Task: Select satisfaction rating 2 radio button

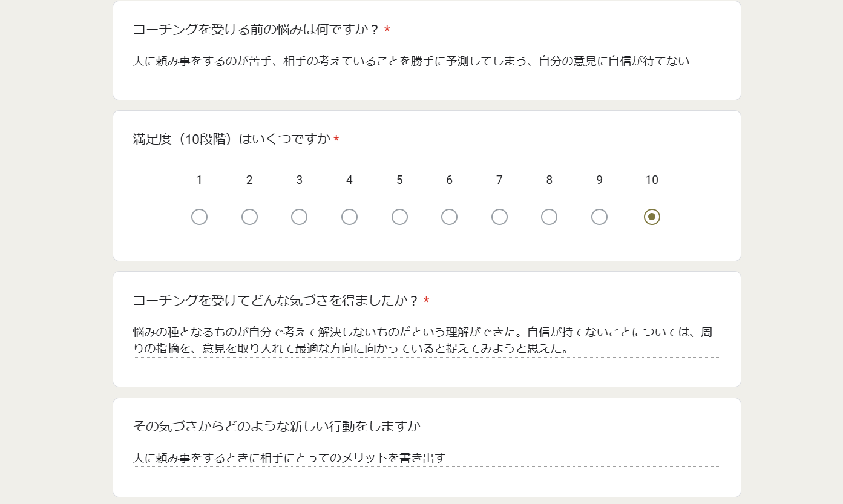Action: click(249, 217)
